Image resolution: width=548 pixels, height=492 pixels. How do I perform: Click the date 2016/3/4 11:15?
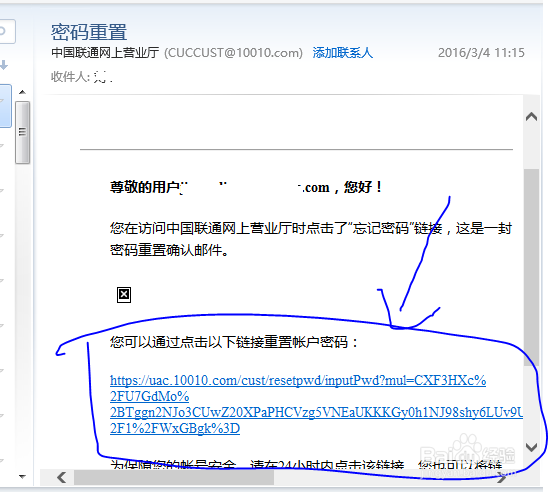(481, 53)
